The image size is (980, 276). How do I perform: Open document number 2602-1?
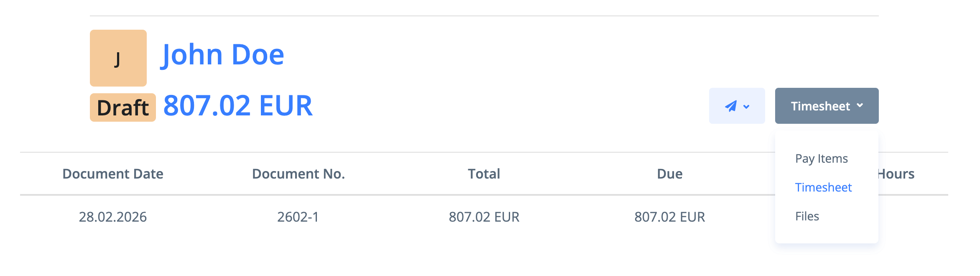(x=298, y=217)
